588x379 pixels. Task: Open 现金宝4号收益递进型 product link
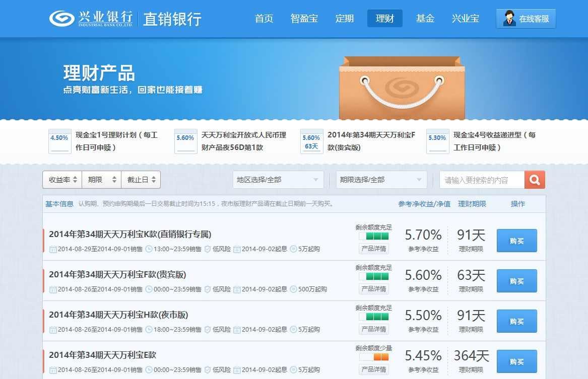495,141
